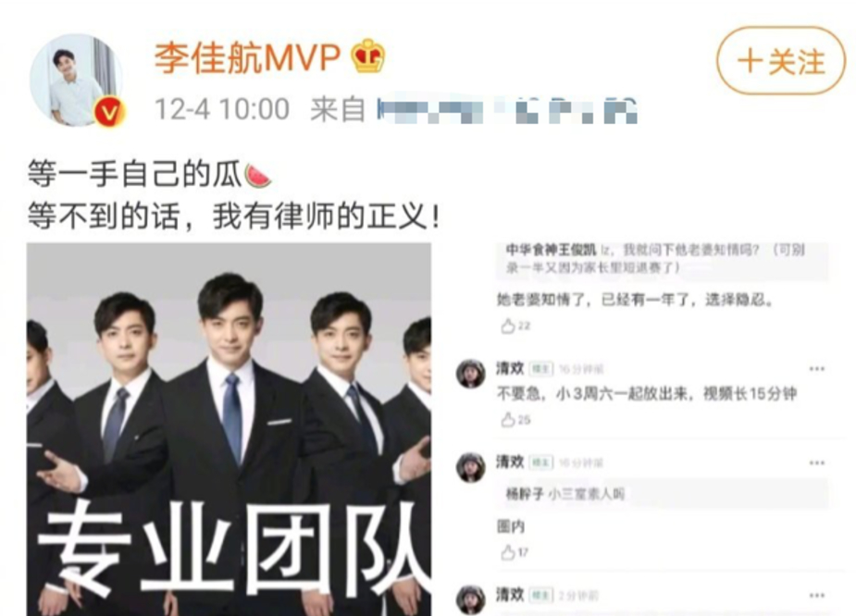Like the comment with 25 likes
This screenshot has width=856, height=616.
coord(515,420)
